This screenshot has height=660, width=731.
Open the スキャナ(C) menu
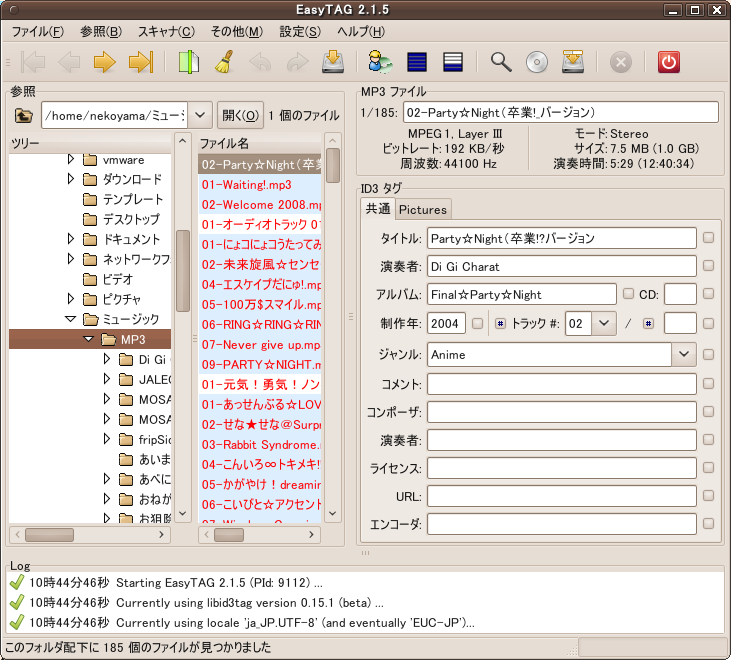click(x=166, y=32)
